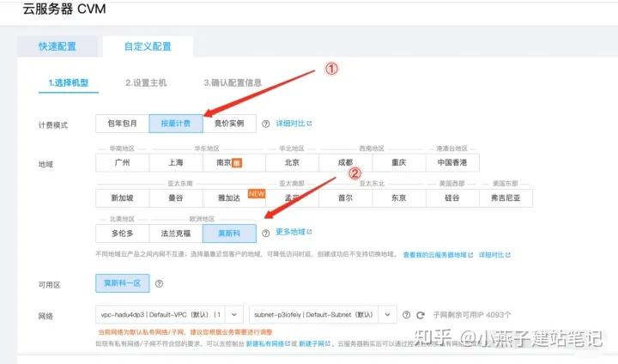Click the help icon next to 莫斯科一区
This screenshot has height=364, width=618.
pos(159,283)
